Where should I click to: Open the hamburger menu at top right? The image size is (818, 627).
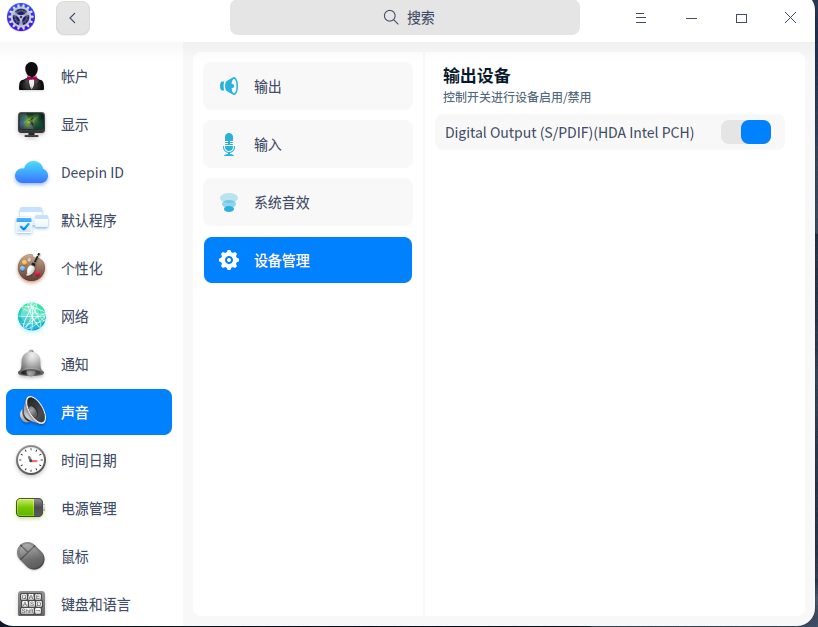[640, 17]
